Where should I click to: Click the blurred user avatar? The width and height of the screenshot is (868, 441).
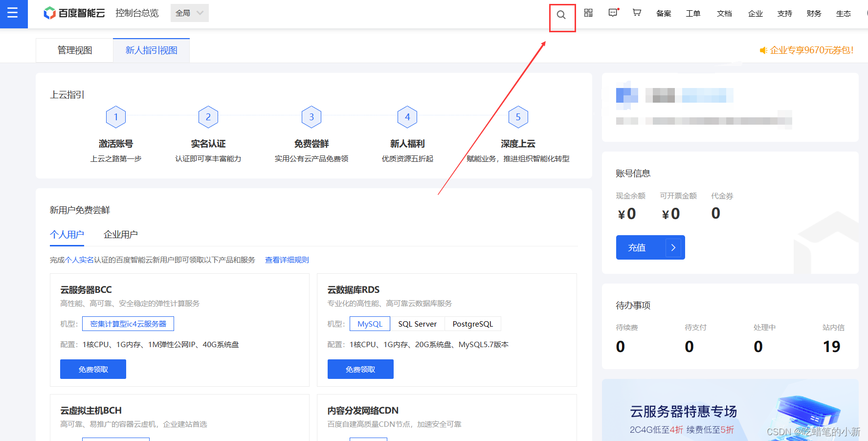[627, 95]
